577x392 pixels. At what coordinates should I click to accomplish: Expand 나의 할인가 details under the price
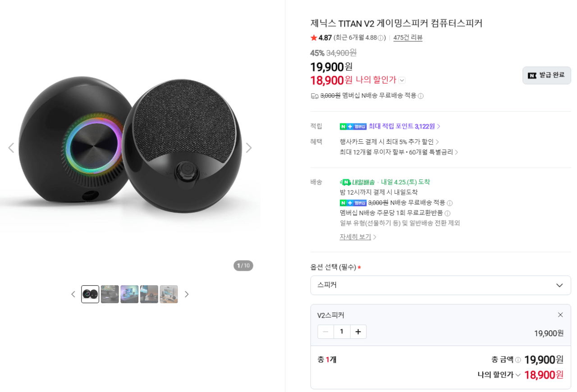coord(402,80)
